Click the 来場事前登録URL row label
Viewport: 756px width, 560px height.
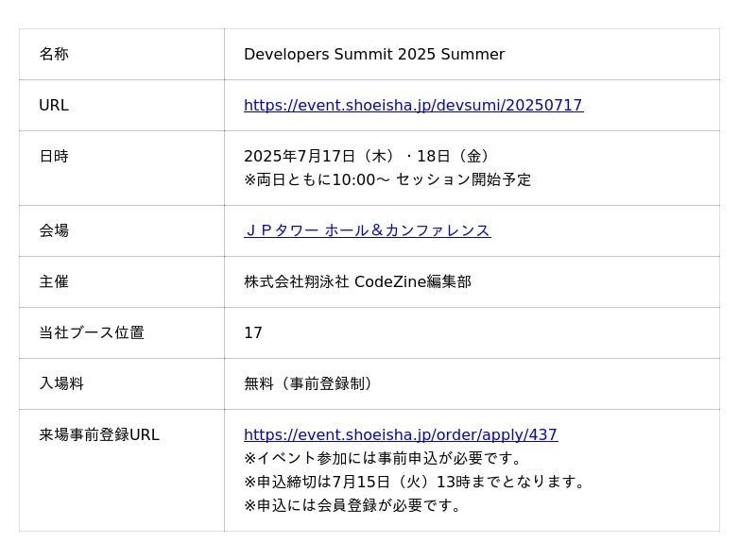click(99, 435)
